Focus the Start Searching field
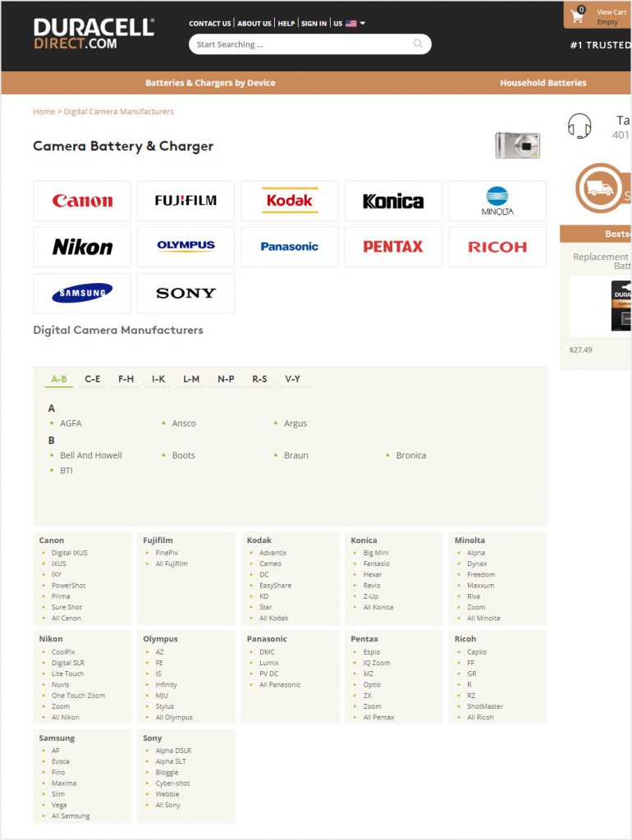This screenshot has height=840, width=632. coord(309,44)
